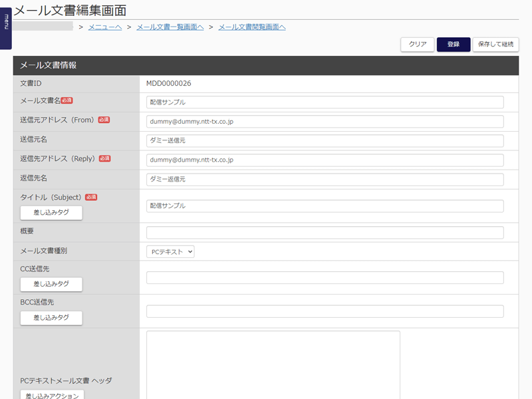Edit the 送信元アドレス (From) field
Viewport: 532px width, 399px height.
325,122
